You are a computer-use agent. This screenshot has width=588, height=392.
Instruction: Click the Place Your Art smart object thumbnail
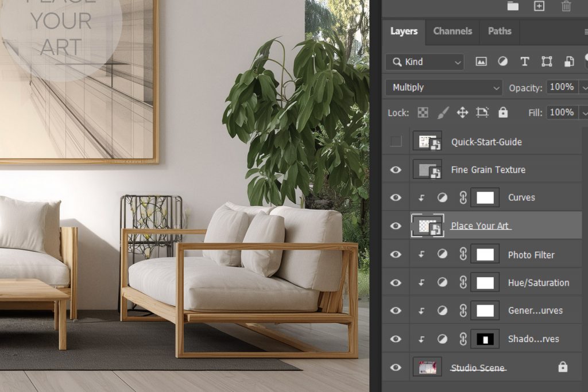427,226
